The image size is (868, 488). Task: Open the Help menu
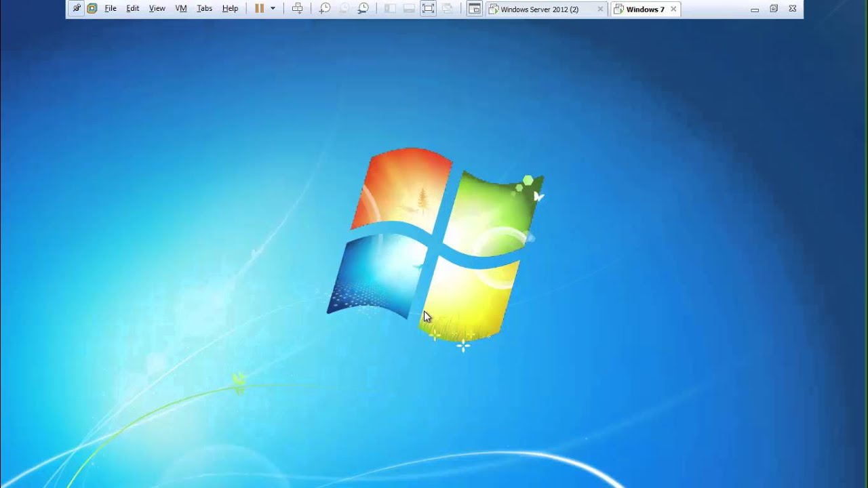tap(231, 9)
